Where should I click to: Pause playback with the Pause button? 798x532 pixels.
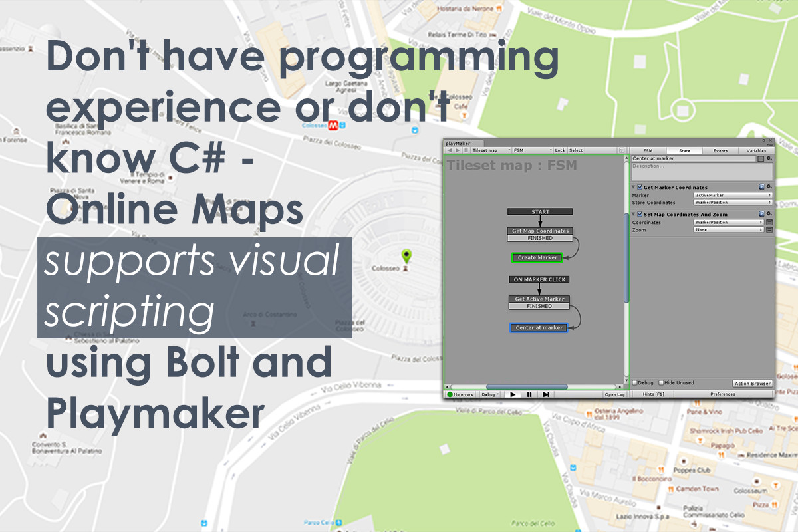pos(529,394)
